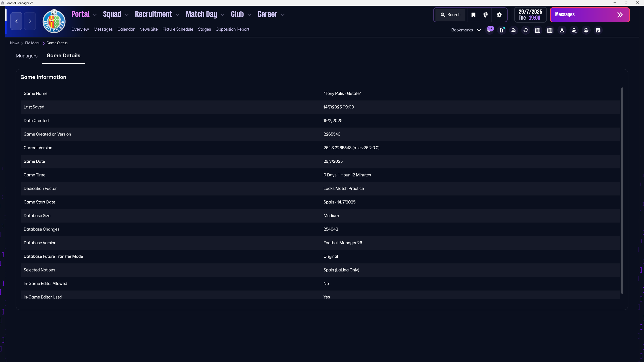Click the player search bookmark icon

tap(514, 30)
